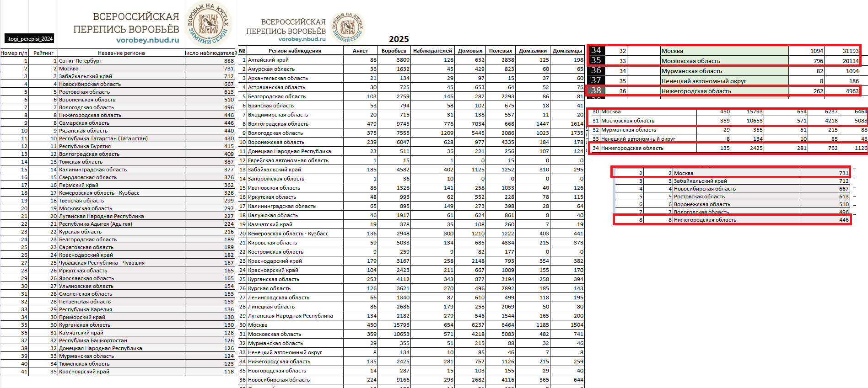This screenshot has width=868, height=388.
Task: Select the 'Ивановская область' cell
Action: pyautogui.click(x=295, y=188)
